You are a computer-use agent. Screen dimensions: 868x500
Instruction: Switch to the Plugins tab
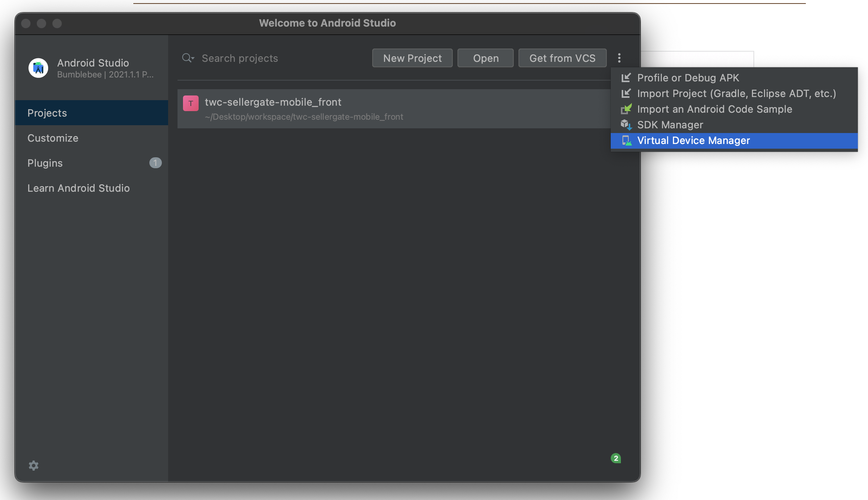pos(45,163)
